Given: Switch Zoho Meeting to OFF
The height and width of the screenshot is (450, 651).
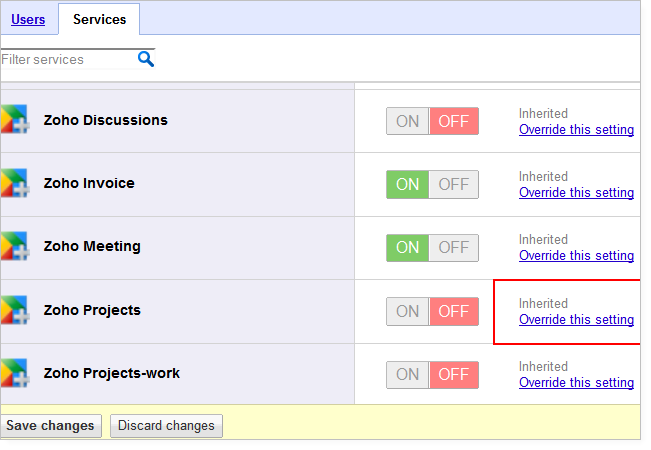Looking at the screenshot, I should (453, 248).
